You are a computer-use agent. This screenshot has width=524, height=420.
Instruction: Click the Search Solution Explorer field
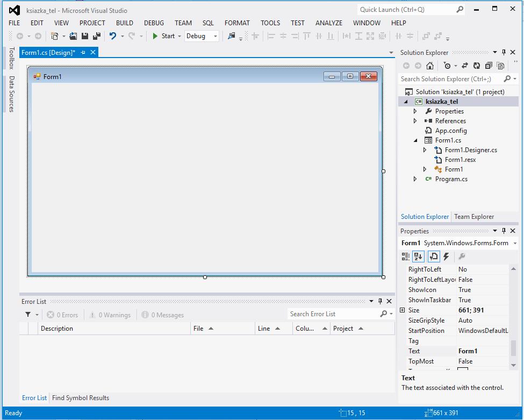click(x=451, y=79)
